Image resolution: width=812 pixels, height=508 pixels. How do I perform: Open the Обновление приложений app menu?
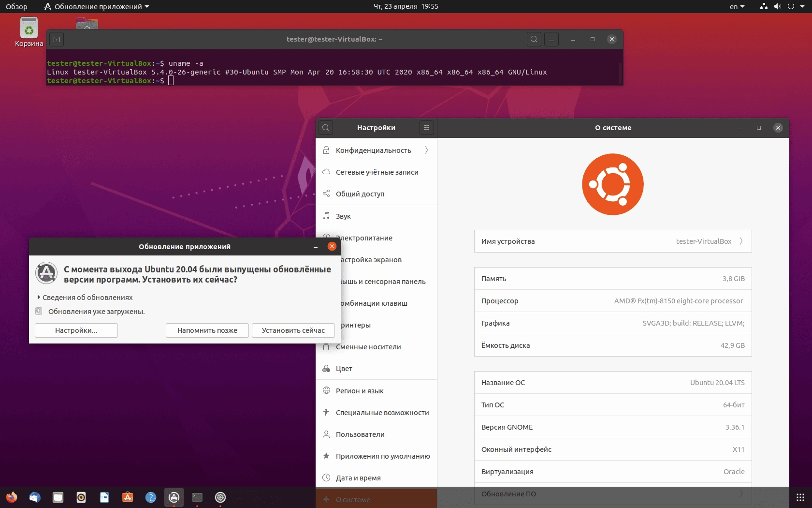coord(97,6)
